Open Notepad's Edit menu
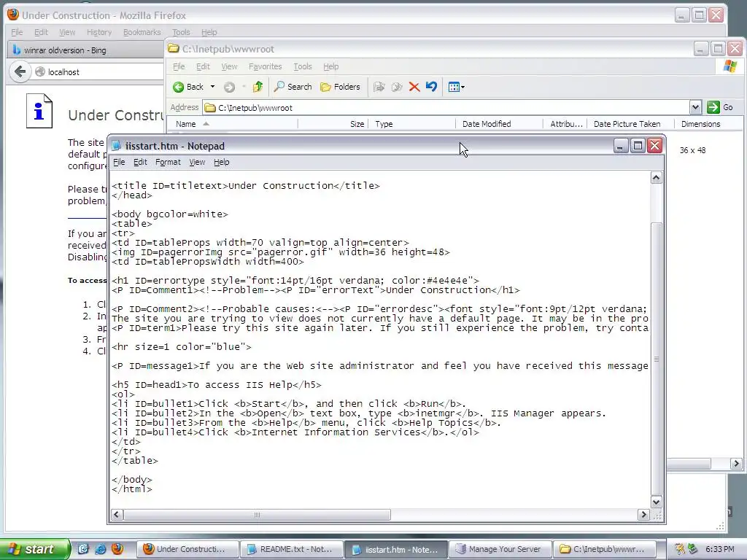Screen dimensions: 747x560 click(x=140, y=162)
